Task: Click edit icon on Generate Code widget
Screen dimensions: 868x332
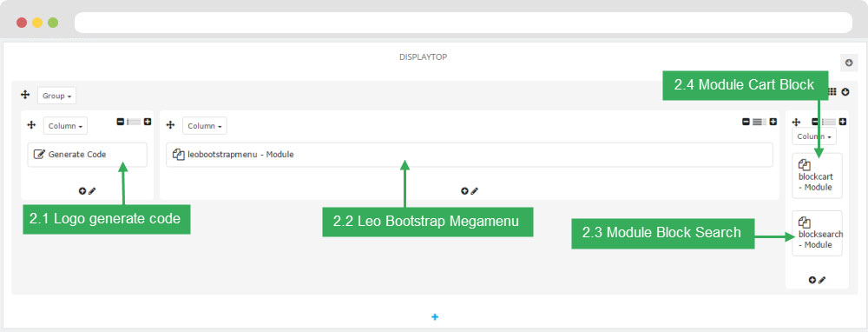Action: click(39, 155)
